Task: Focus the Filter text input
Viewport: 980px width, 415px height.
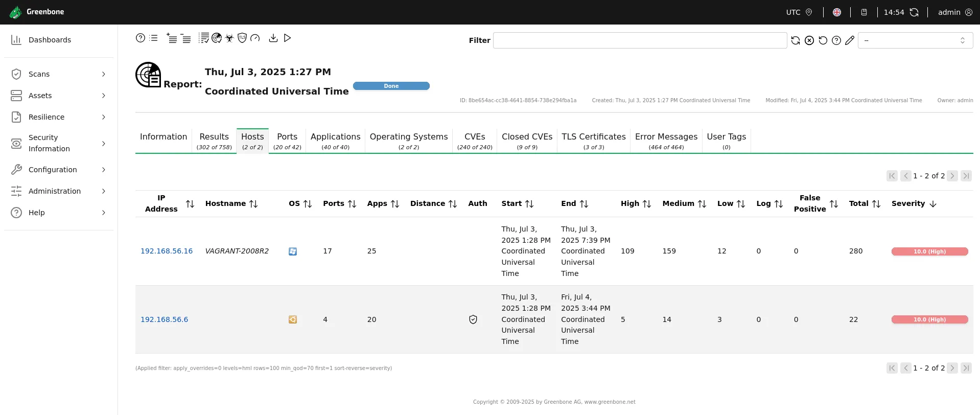Action: [x=640, y=40]
